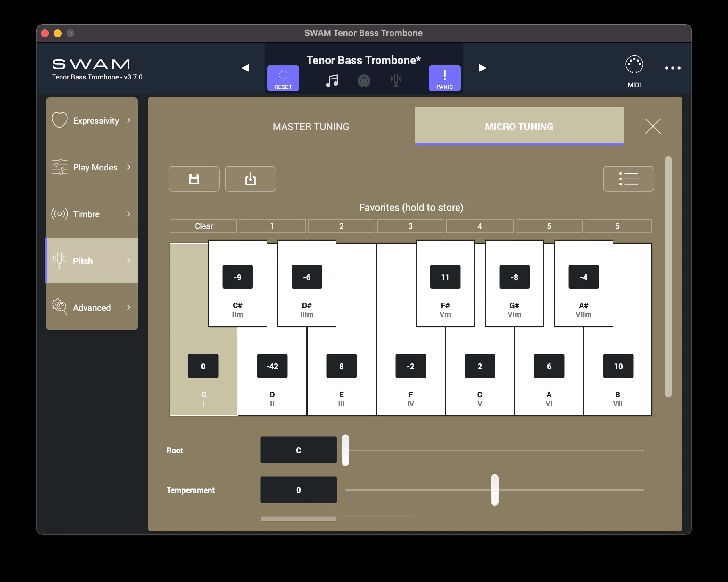Click the load tuning file icon
728x582 pixels.
coord(250,179)
